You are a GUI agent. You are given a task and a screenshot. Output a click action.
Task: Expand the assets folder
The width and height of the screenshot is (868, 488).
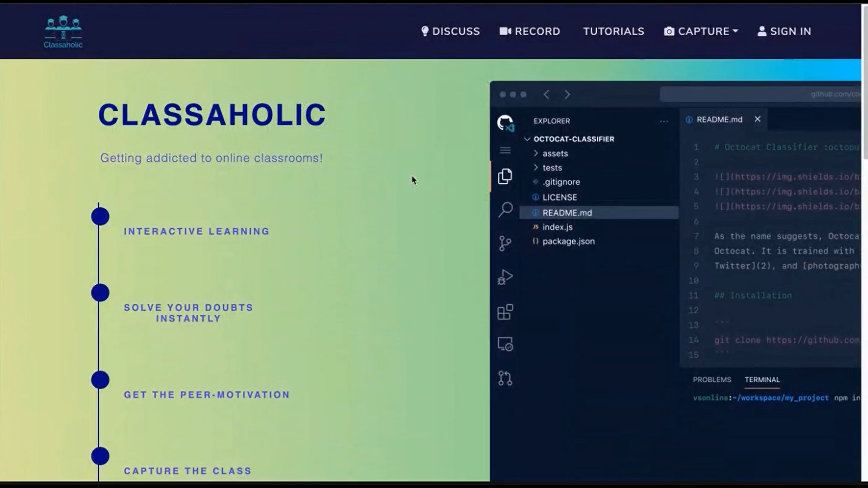coord(555,154)
